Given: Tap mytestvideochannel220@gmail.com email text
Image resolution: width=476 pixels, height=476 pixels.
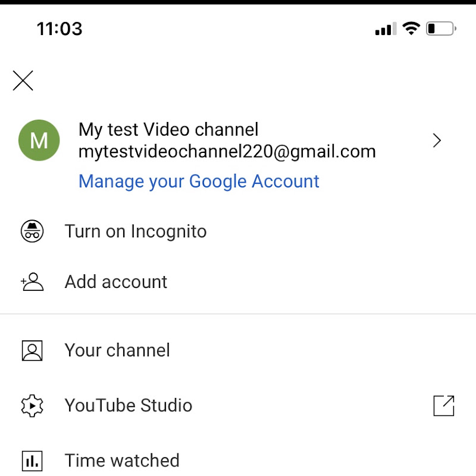Looking at the screenshot, I should coord(227,152).
